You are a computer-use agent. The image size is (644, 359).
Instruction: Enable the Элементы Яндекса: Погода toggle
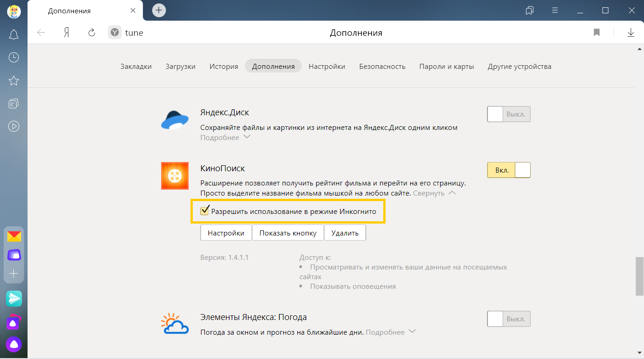(x=509, y=319)
